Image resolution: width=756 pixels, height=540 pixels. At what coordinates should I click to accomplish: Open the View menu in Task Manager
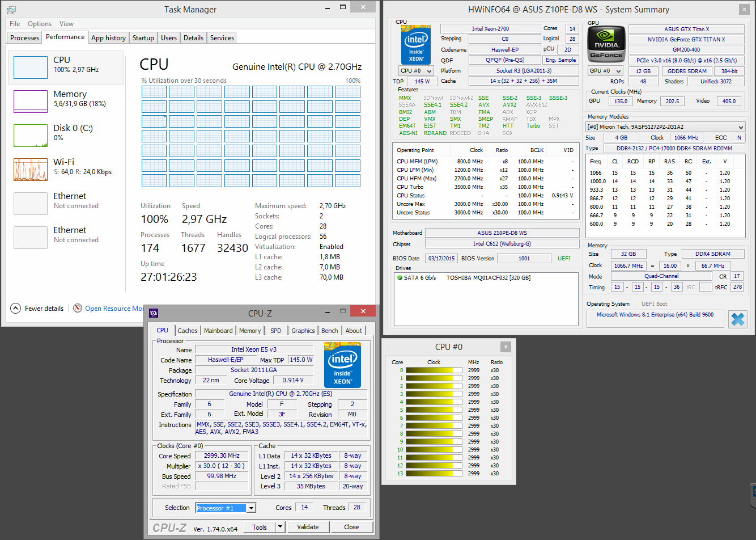66,24
